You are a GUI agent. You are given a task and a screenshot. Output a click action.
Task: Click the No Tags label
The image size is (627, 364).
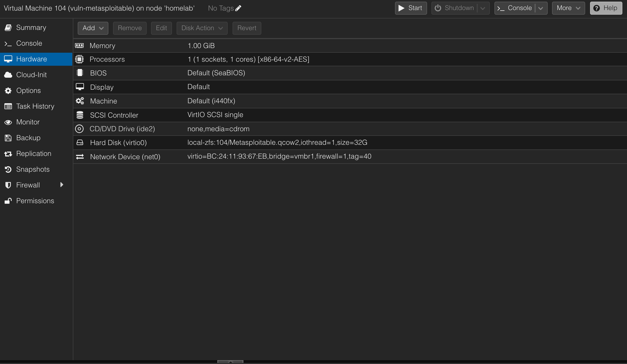(221, 8)
